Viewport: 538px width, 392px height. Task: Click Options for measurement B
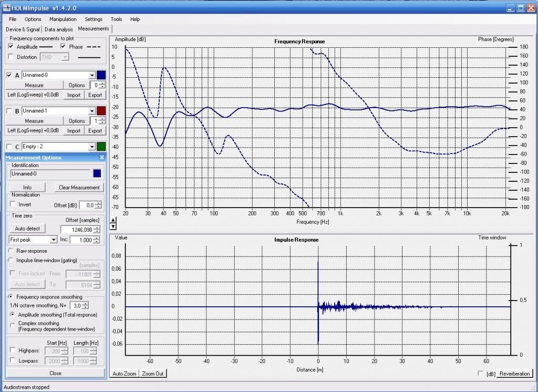(x=77, y=121)
